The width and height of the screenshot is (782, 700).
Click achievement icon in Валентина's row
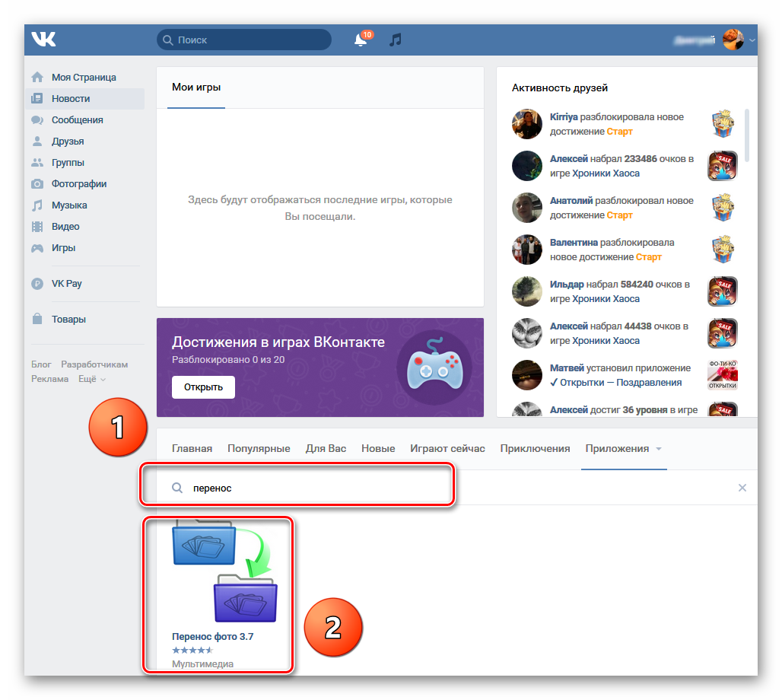[x=722, y=250]
